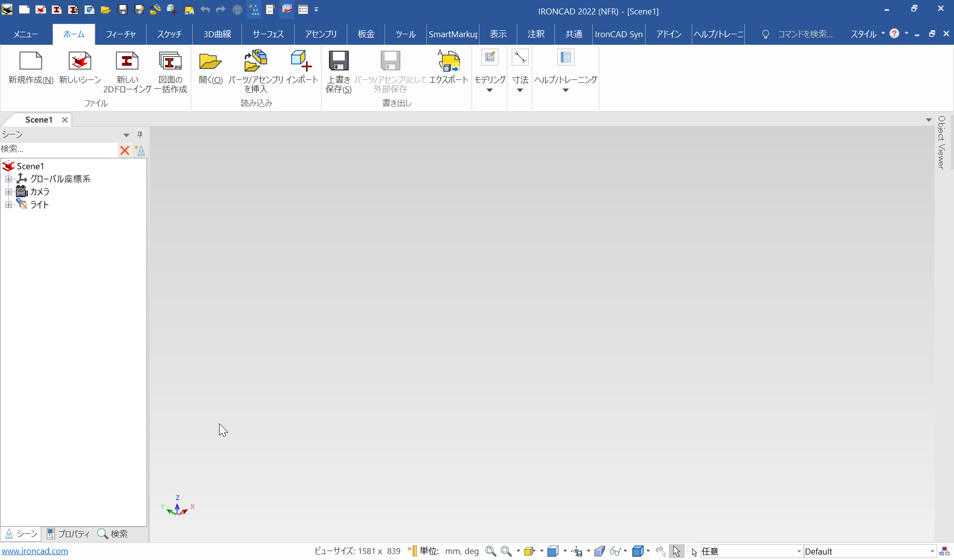Screen dimensions: 954x560
Task: Toggle the arrow selection tool in status bar
Action: [x=676, y=551]
